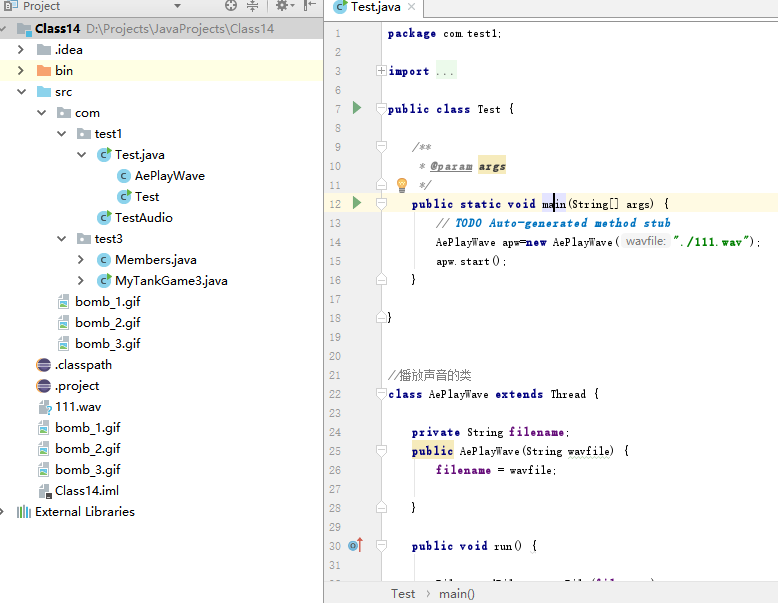
Task: Click the "./111.wav" string literal
Action: pos(710,242)
